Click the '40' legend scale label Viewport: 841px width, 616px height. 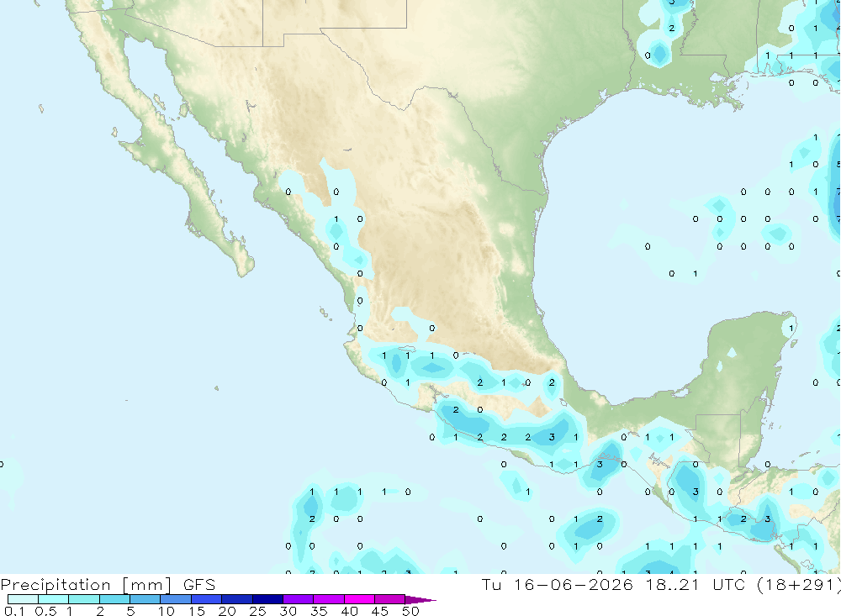pyautogui.click(x=349, y=611)
